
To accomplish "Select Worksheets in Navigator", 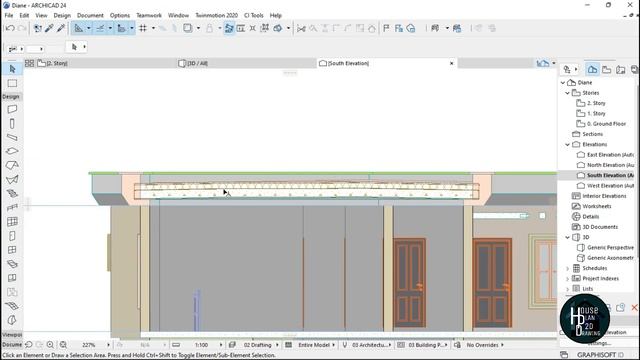I will (597, 206).
